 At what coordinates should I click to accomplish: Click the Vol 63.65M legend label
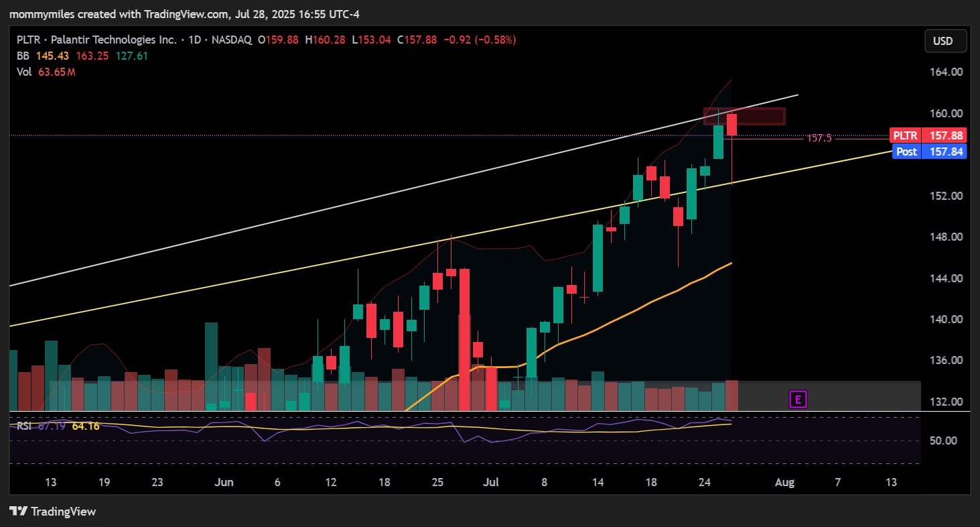pyautogui.click(x=46, y=72)
